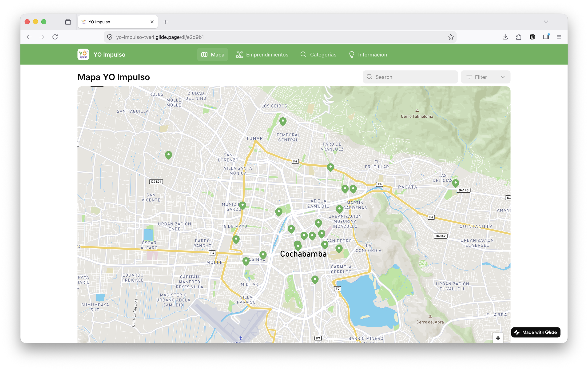Open the tab overview icon left of tabs
This screenshot has width=588, height=370.
tap(68, 22)
